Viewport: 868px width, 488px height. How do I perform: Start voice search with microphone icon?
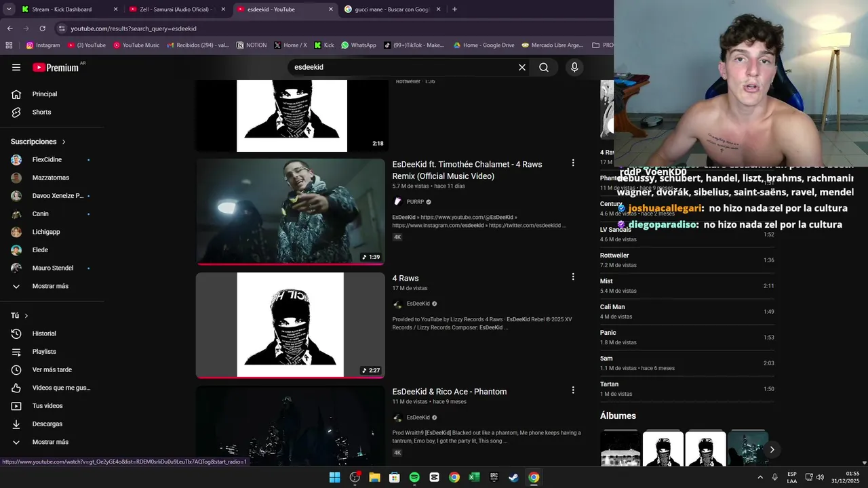(x=574, y=67)
